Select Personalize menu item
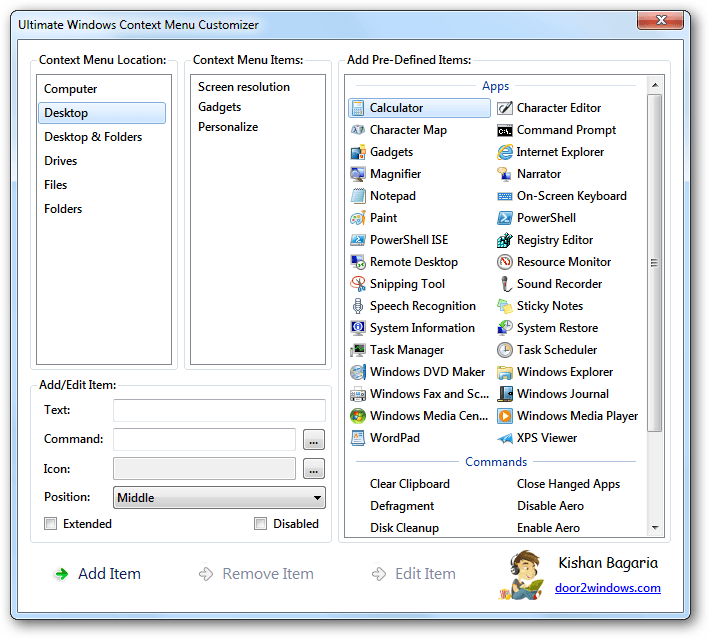This screenshot has height=638, width=709. click(228, 127)
